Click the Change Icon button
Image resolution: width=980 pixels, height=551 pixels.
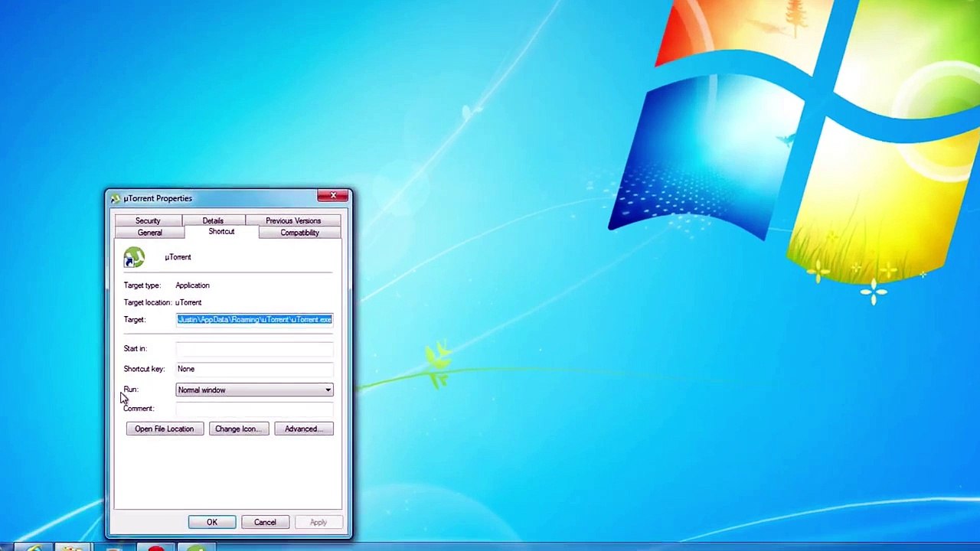coord(238,429)
